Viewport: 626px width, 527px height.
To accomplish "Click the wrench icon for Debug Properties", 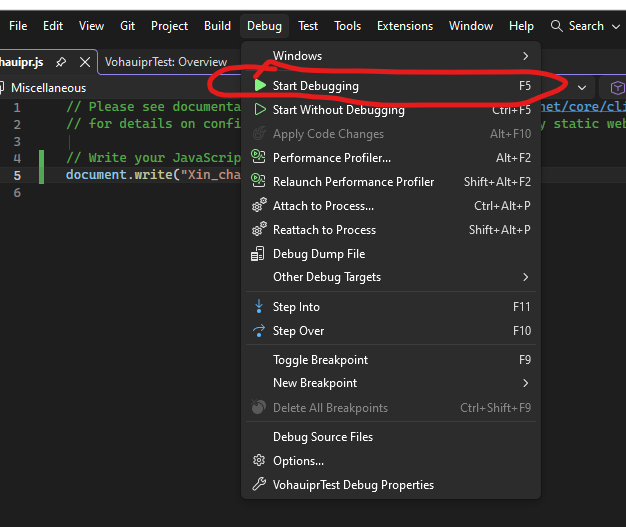I will click(x=260, y=485).
